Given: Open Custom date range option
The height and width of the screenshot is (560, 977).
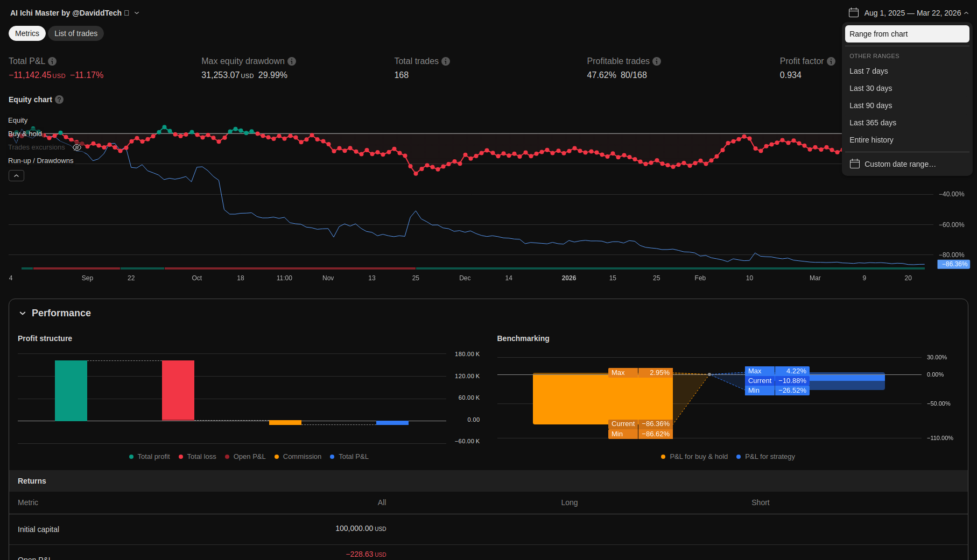Looking at the screenshot, I should 899,164.
